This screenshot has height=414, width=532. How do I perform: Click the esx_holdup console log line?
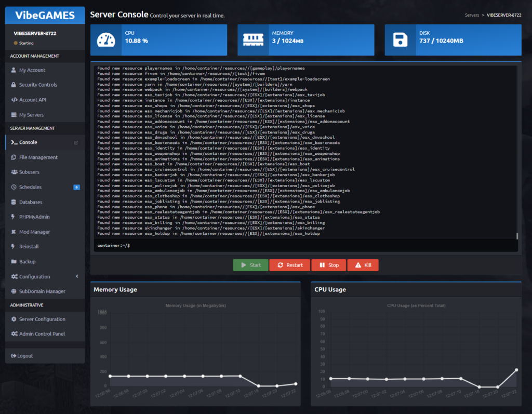(x=208, y=233)
